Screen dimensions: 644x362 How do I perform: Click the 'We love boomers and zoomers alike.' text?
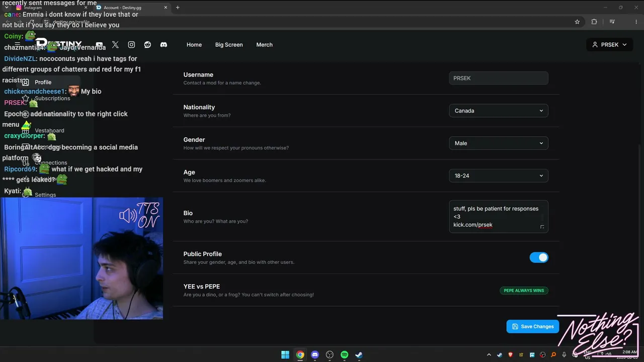point(225,180)
